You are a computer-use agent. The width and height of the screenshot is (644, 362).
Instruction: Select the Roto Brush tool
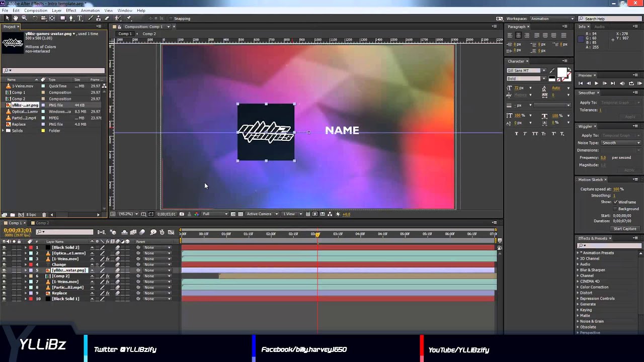118,18
